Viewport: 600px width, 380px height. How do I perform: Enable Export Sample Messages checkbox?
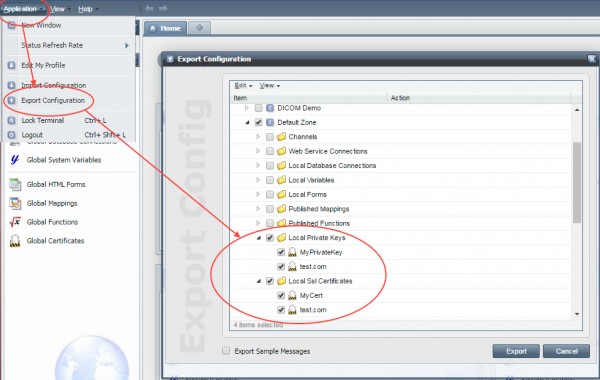pyautogui.click(x=226, y=351)
